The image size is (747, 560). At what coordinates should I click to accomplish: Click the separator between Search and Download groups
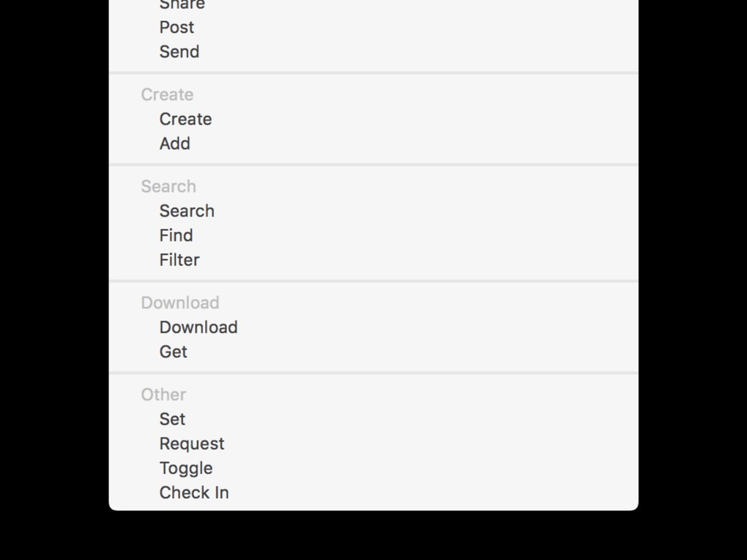coord(373,281)
